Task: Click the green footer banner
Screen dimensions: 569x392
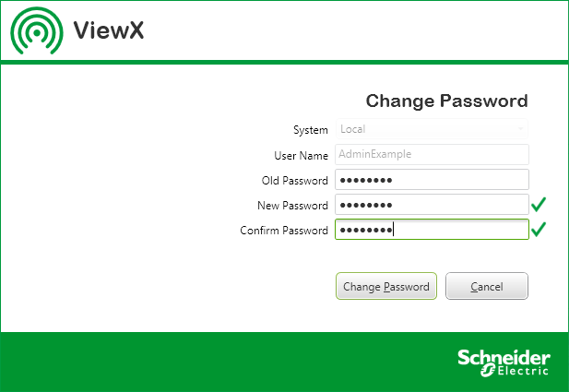Action: (x=231, y=361)
